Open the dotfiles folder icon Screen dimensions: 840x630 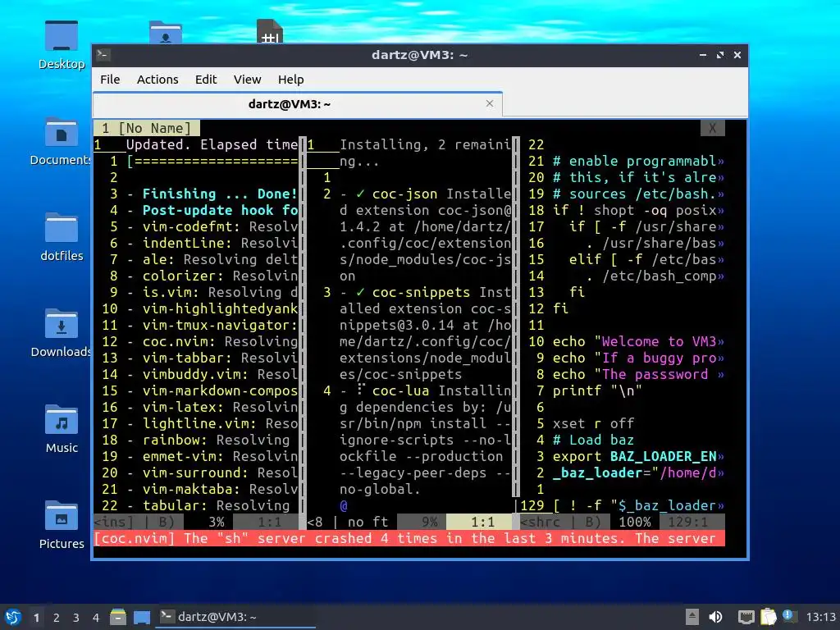(x=61, y=228)
